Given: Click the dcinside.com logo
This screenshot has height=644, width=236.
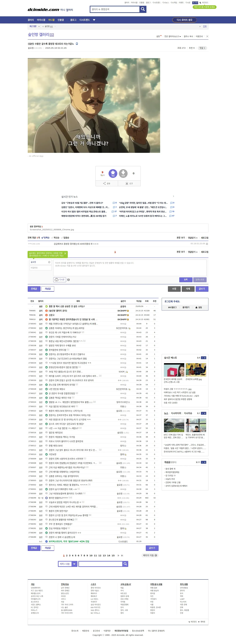Looking at the screenshot, I should click(x=43, y=9).
